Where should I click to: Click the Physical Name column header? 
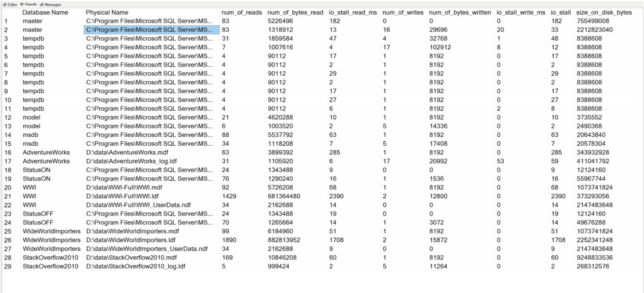pyautogui.click(x=107, y=12)
